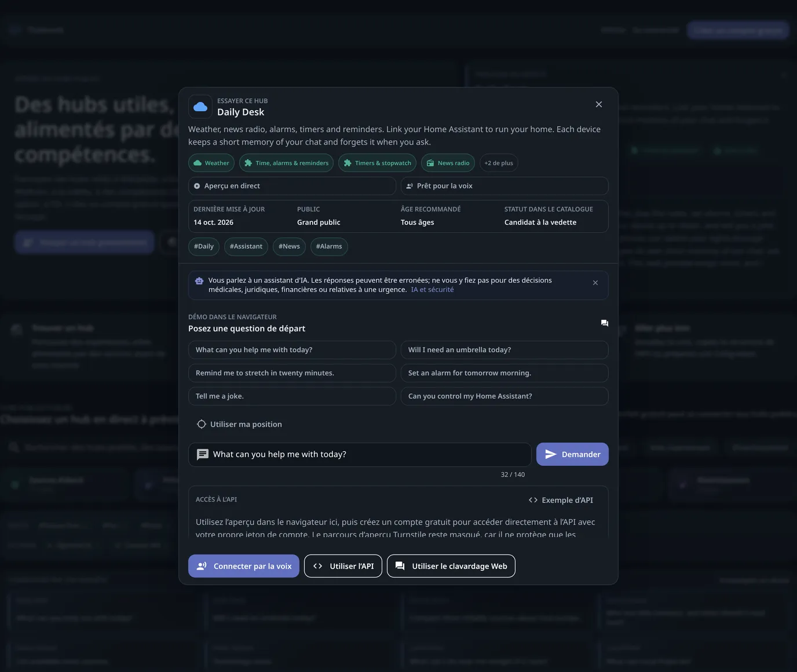This screenshot has height=672, width=797.
Task: Open 'Exemple d'API' code sample
Action: [561, 500]
